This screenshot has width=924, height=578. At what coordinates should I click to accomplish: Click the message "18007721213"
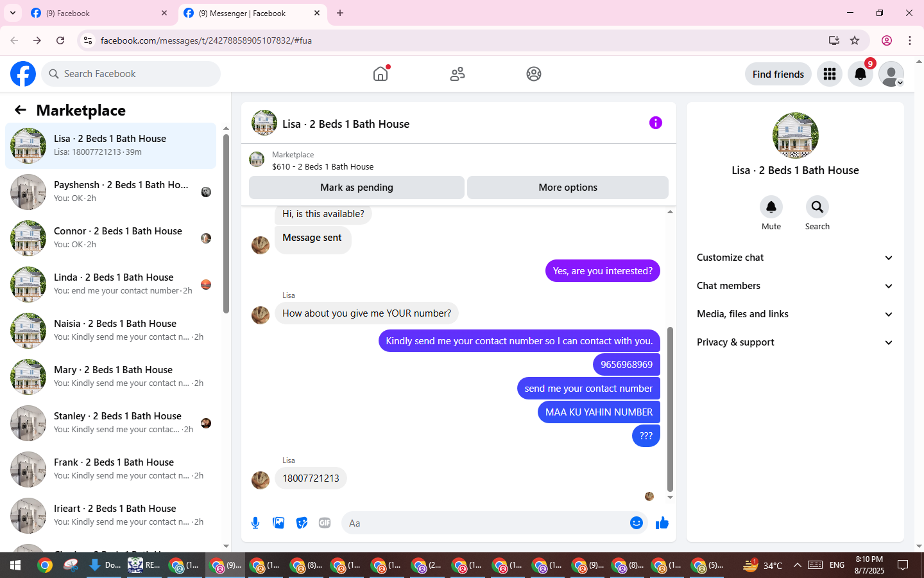point(311,478)
